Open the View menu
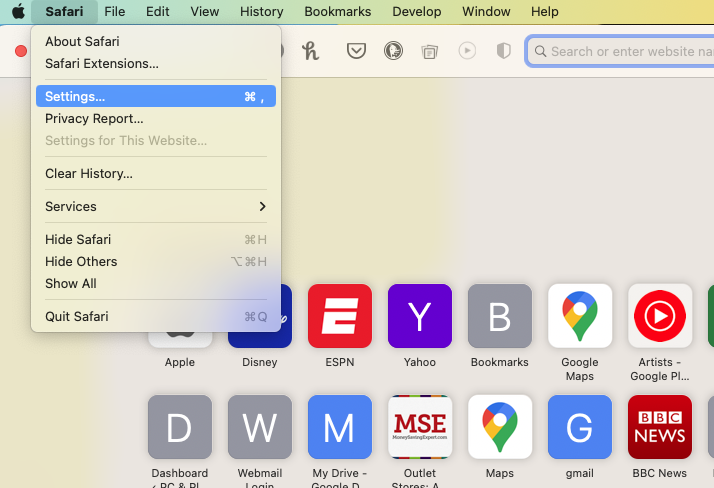The width and height of the screenshot is (714, 488). point(204,11)
